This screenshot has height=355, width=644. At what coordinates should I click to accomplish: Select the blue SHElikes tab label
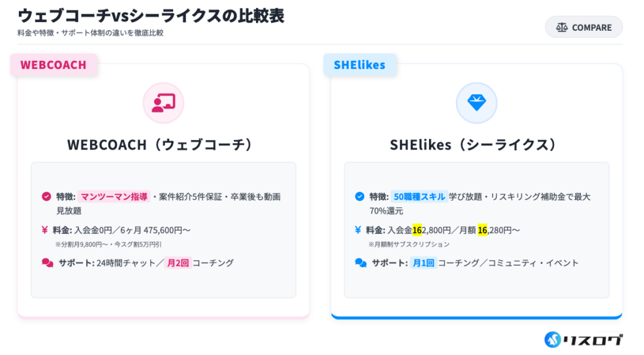359,65
